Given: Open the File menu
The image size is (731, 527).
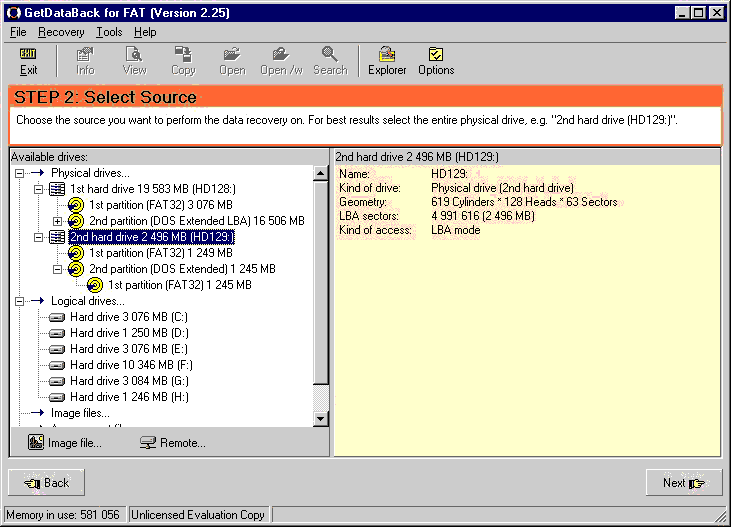Looking at the screenshot, I should (18, 32).
